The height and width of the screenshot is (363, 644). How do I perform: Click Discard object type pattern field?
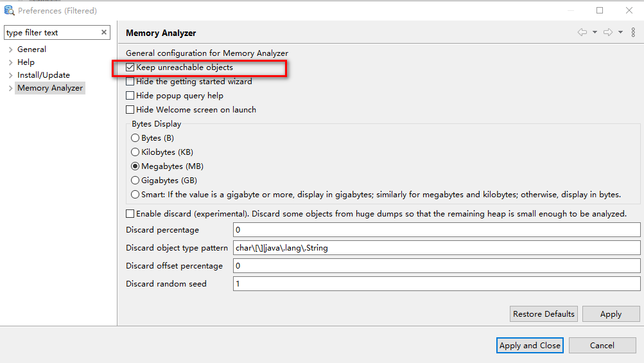coord(437,248)
